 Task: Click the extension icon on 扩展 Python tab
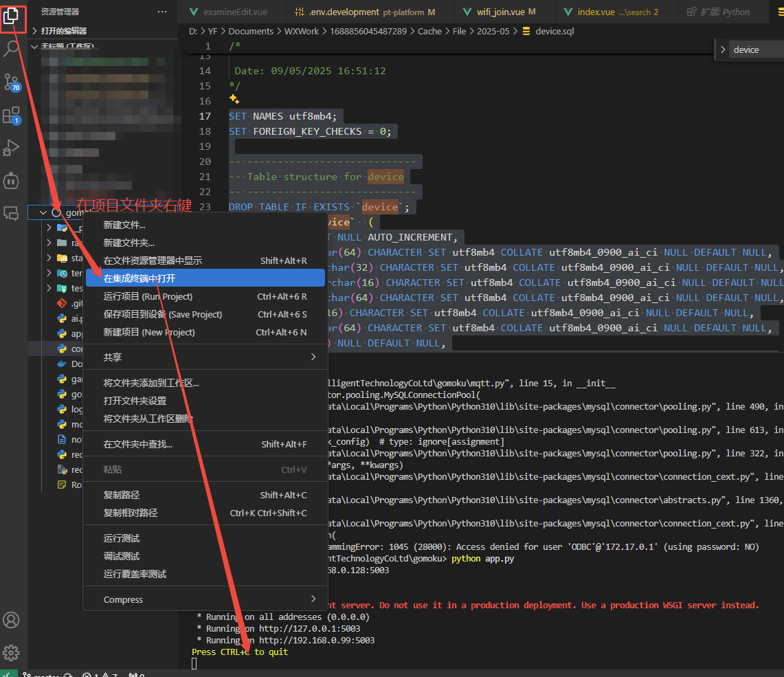click(691, 12)
